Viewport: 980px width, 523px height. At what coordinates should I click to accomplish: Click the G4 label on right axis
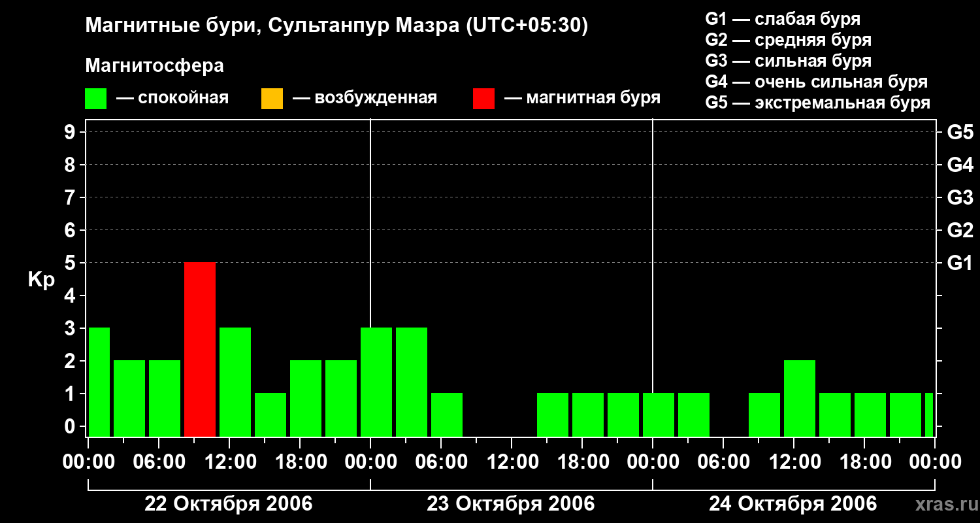960,165
